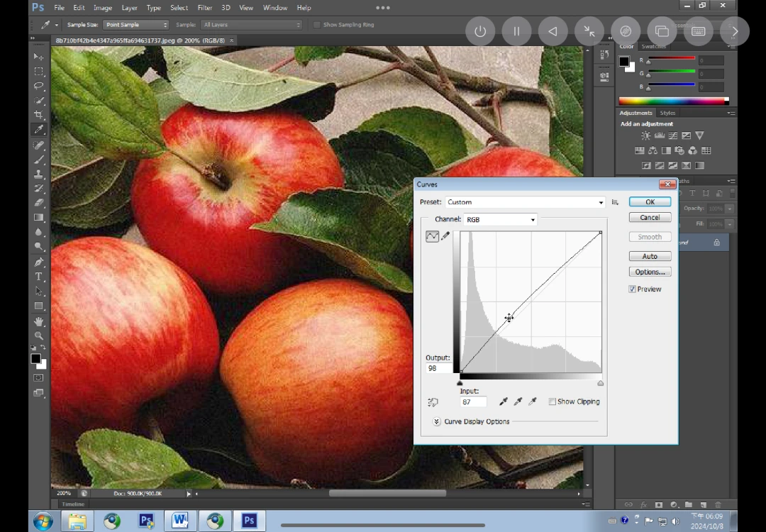
Task: Expand Curve Display Options
Action: pyautogui.click(x=436, y=421)
